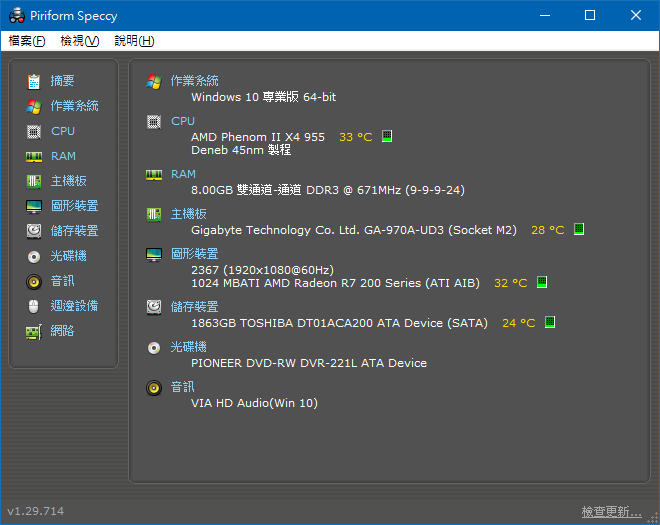Click the 圖形裝置 monitor icon in sidebar
The width and height of the screenshot is (660, 525).
click(x=34, y=206)
